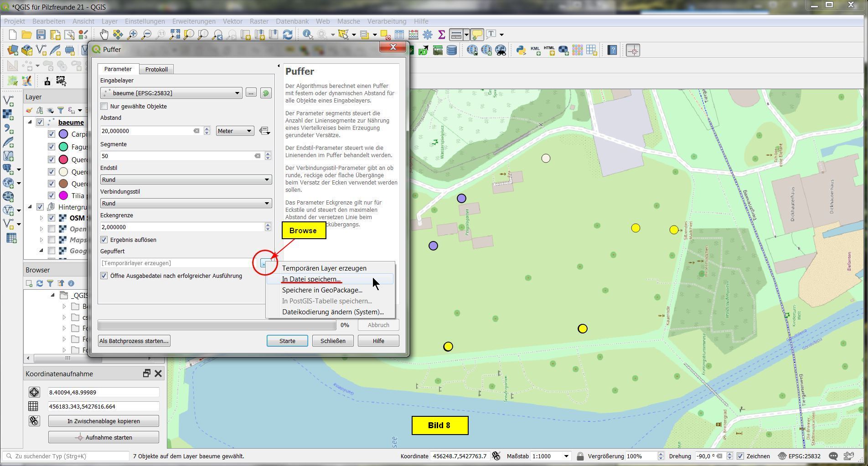Image resolution: width=868 pixels, height=466 pixels.
Task: Choose 'In Datei speichern...' from the menu
Action: [311, 279]
